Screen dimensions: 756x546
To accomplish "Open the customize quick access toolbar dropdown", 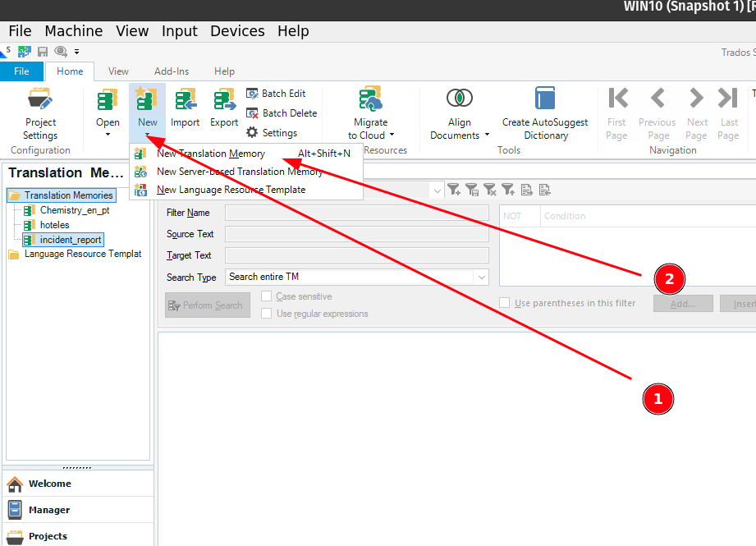I will pos(76,51).
